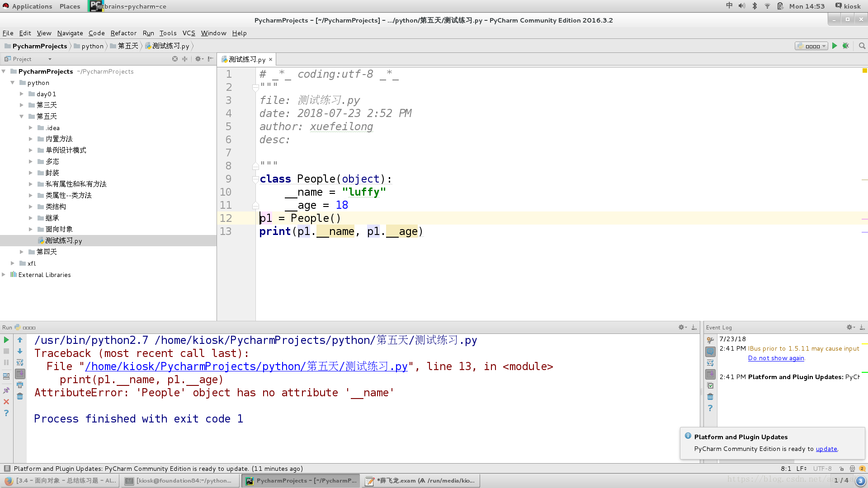Click the 'Do not show again' link in Event Log
This screenshot has height=488, width=868.
click(x=776, y=358)
